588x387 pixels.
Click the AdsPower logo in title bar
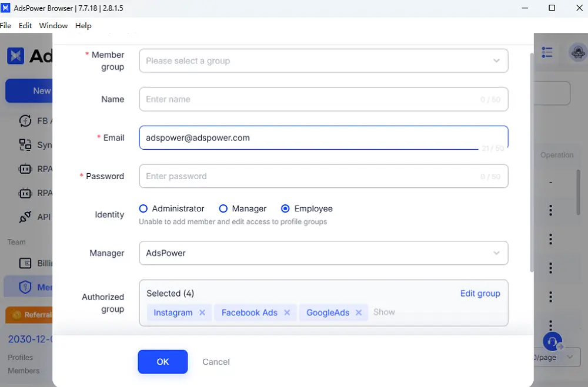(6, 8)
